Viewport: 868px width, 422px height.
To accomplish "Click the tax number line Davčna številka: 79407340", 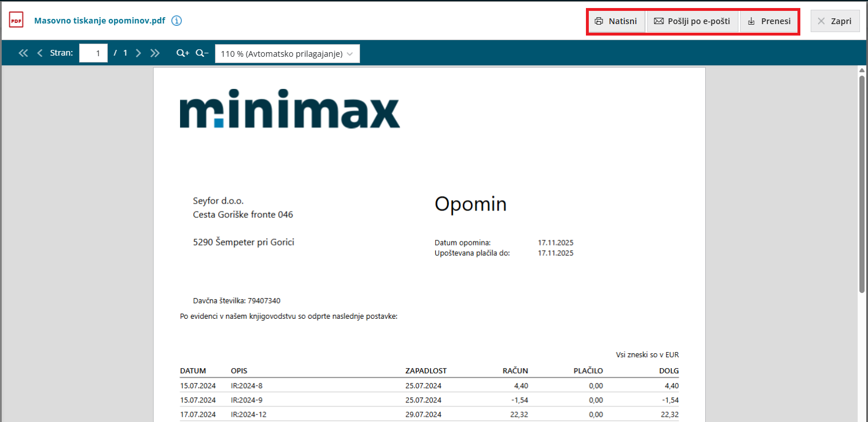I will (237, 300).
